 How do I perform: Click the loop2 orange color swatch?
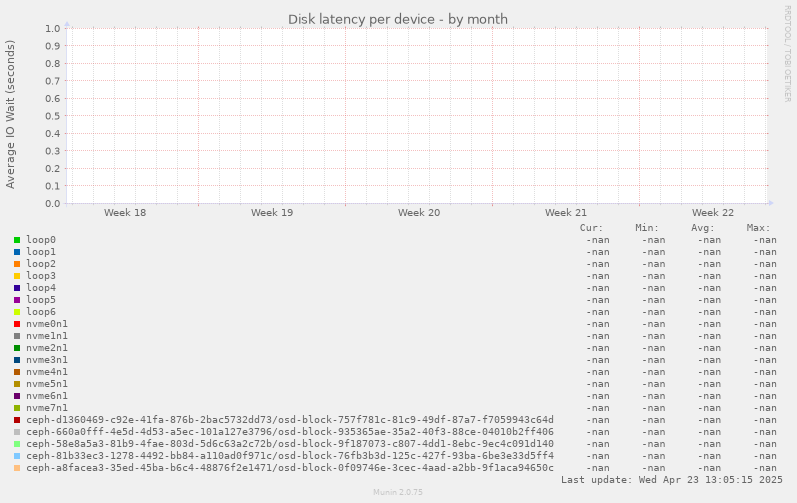pos(17,264)
